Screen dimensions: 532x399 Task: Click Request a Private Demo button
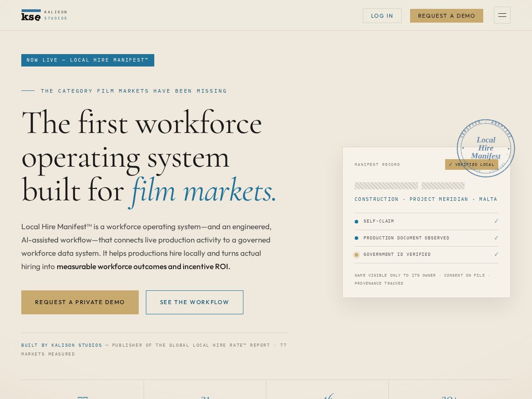(80, 302)
